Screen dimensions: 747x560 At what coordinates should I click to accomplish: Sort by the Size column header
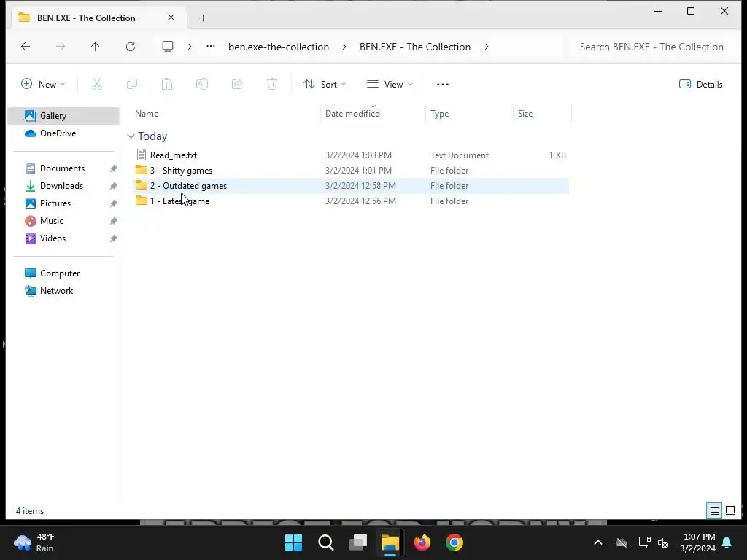[x=542, y=114]
